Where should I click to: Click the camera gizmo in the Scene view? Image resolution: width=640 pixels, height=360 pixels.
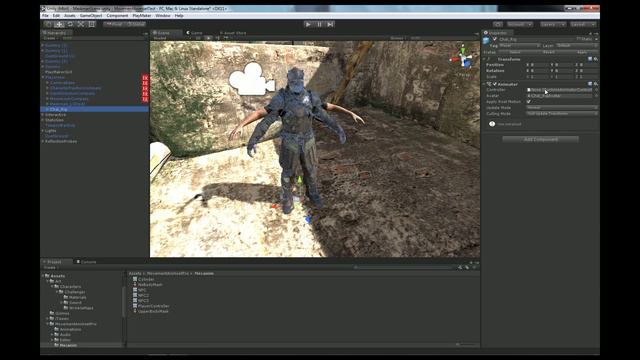(x=251, y=79)
